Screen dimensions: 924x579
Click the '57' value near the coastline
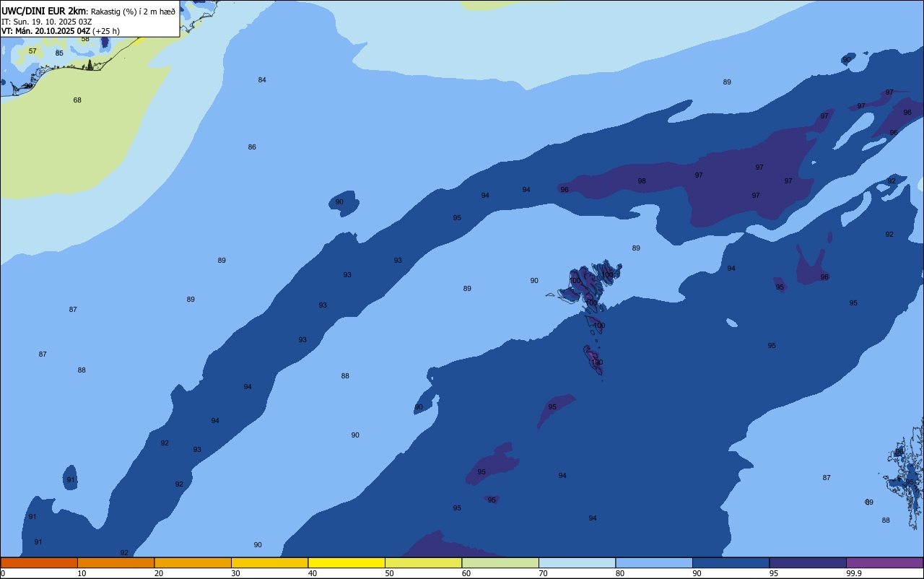tap(32, 51)
